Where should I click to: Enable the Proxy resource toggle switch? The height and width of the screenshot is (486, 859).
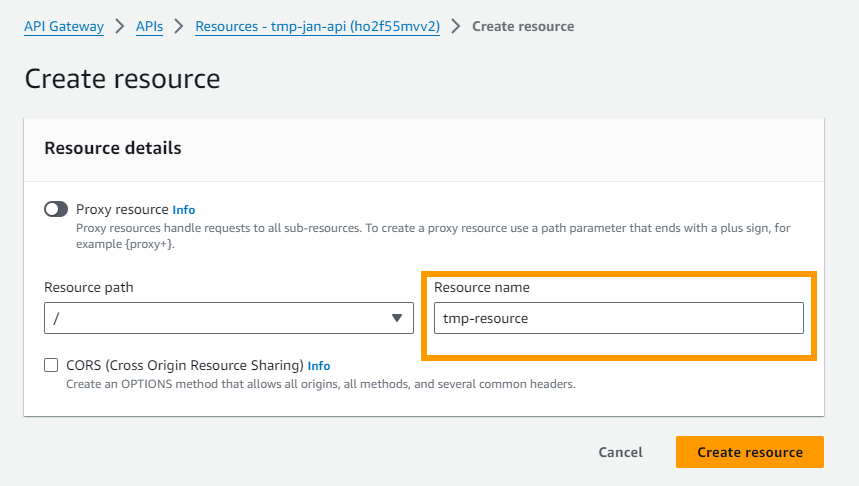(x=56, y=209)
